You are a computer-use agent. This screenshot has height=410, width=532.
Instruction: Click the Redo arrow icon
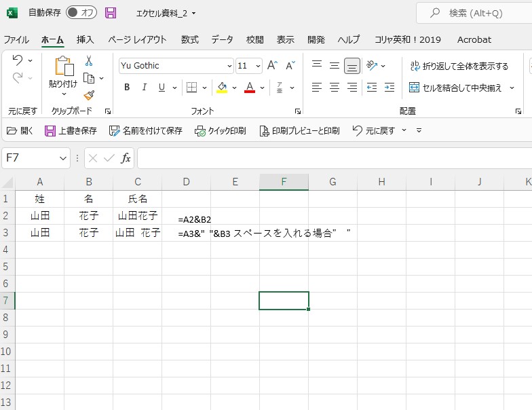click(x=18, y=77)
